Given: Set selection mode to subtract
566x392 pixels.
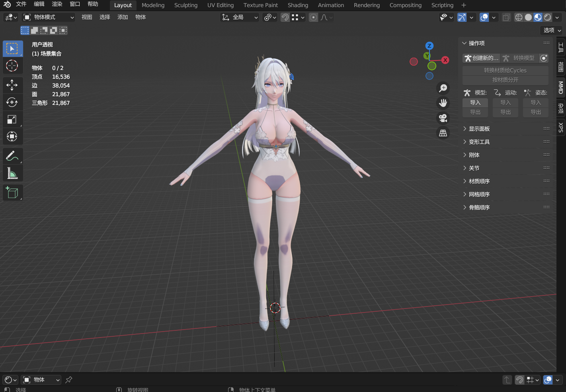Looking at the screenshot, I should 44,30.
